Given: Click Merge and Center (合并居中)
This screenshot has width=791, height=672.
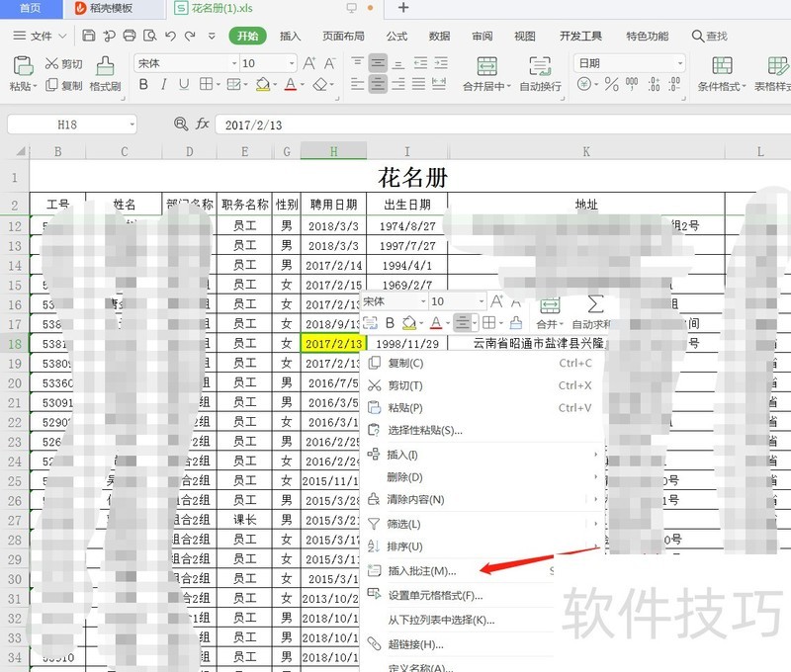Looking at the screenshot, I should (486, 73).
